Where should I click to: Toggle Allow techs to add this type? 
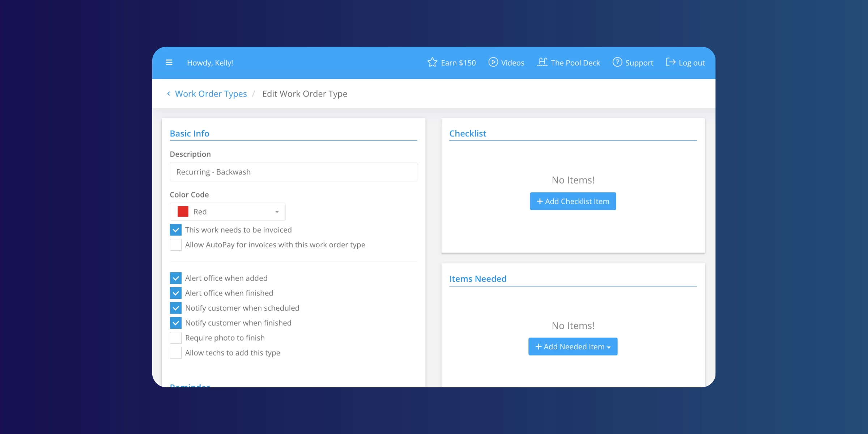(176, 353)
